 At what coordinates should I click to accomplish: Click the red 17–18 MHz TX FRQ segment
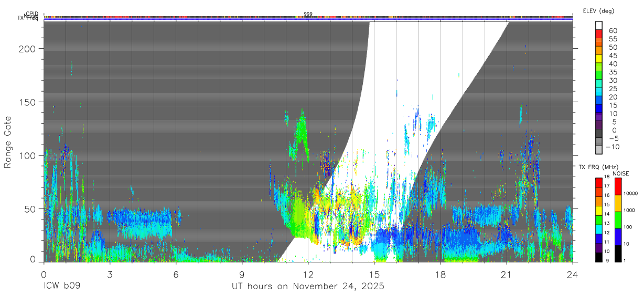click(599, 182)
